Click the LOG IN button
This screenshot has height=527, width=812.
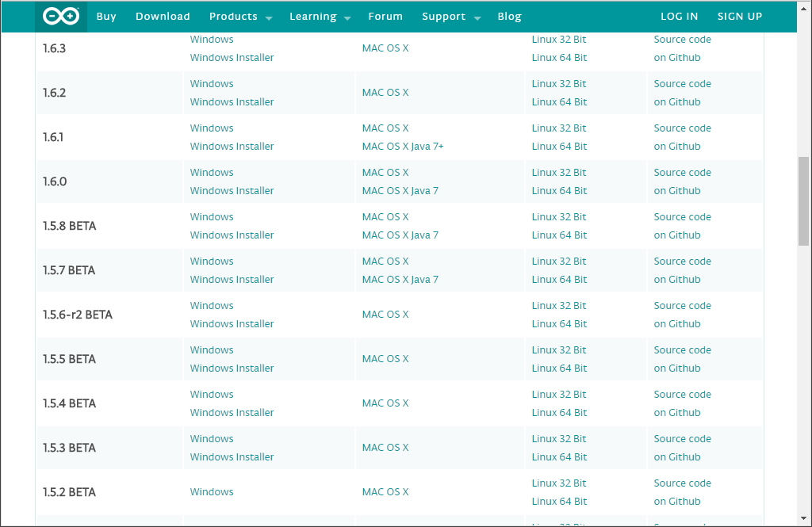(x=679, y=17)
